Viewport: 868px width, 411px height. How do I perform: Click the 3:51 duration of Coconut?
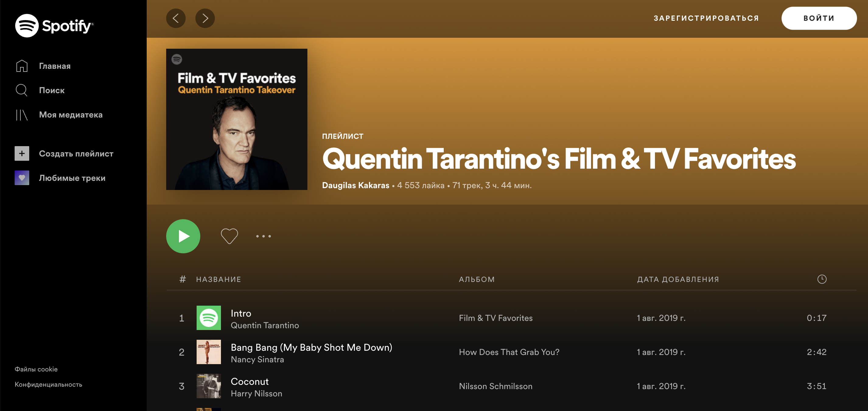pyautogui.click(x=817, y=386)
